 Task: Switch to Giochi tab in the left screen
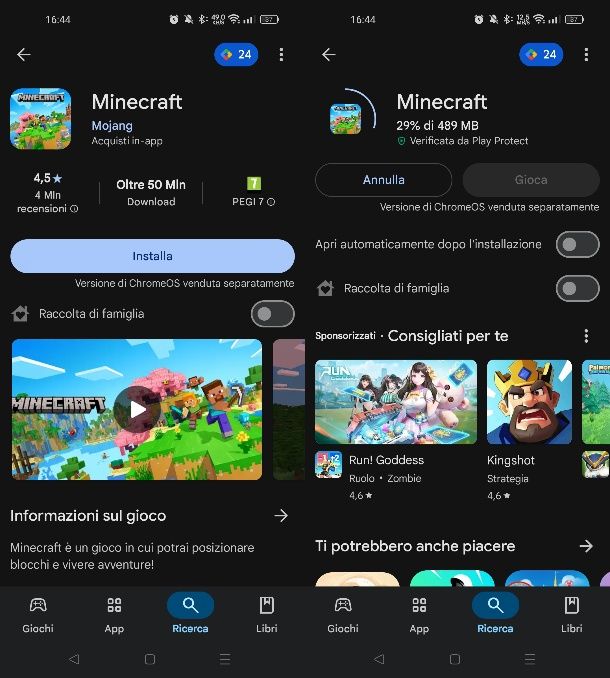[38, 615]
